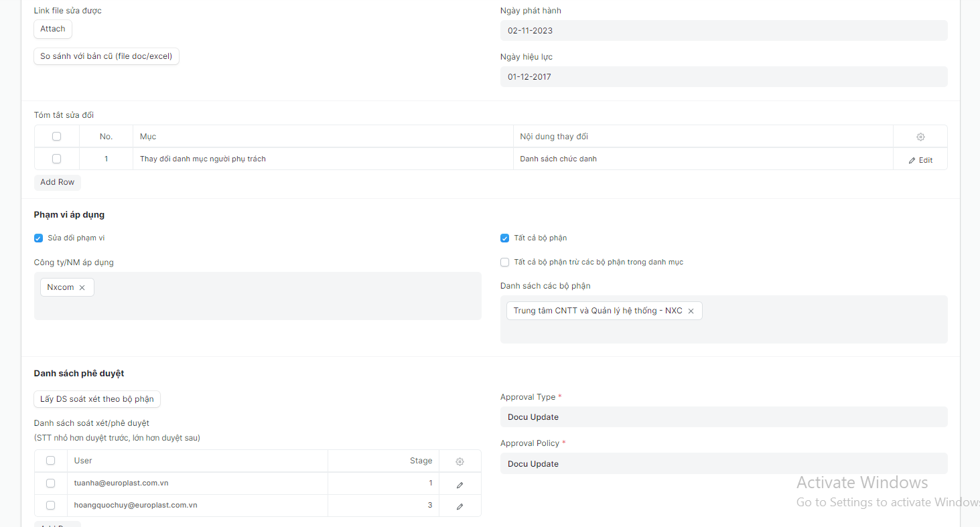Remove the Nxcom tag with its X icon
This screenshot has height=527, width=980.
[x=82, y=287]
